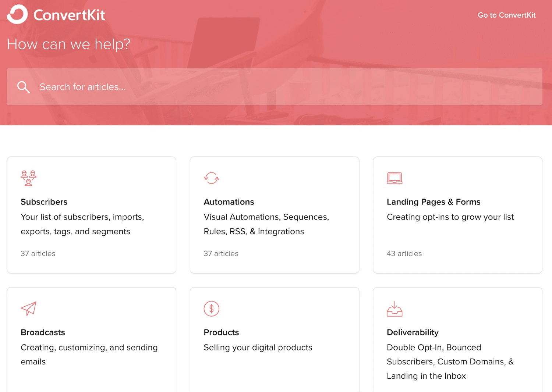This screenshot has width=552, height=392.
Task: Click Double Opt-In, Bounced Subscribers description
Action: point(450,362)
